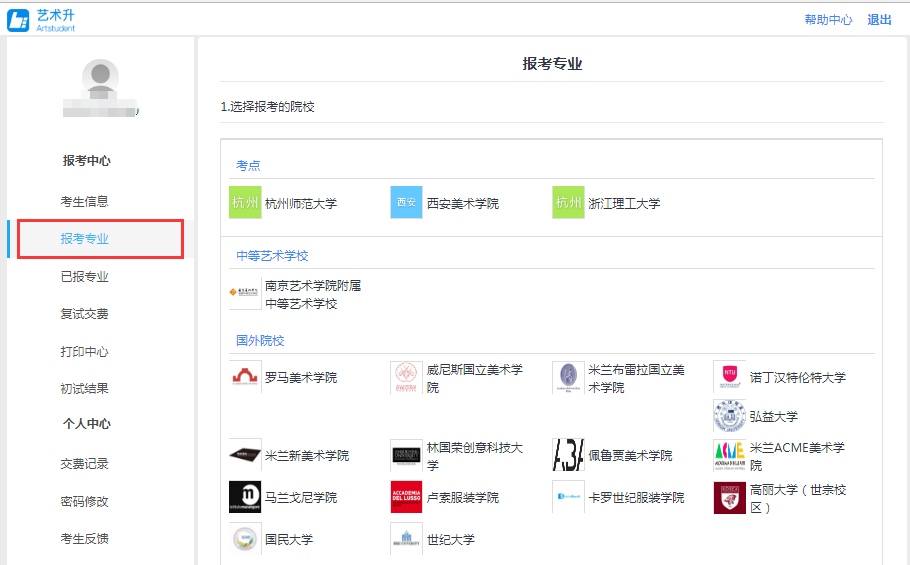Viewport: 910px width, 565px height.
Task: Click the 佩鲁贾美术学院 ABA logo
Action: 568,455
